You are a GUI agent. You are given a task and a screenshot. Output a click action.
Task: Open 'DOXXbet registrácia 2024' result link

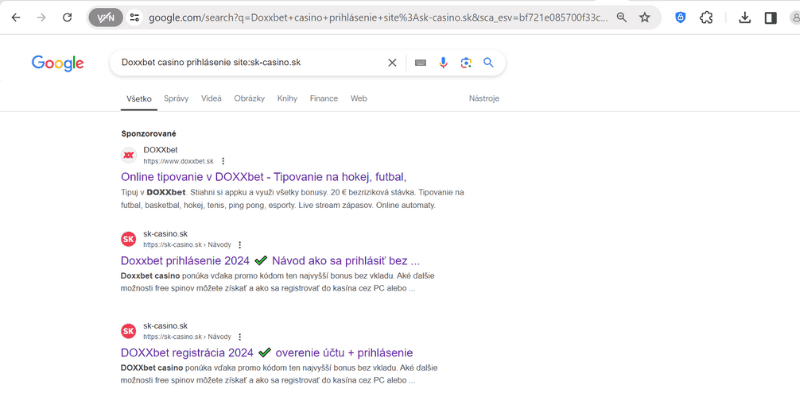point(188,353)
